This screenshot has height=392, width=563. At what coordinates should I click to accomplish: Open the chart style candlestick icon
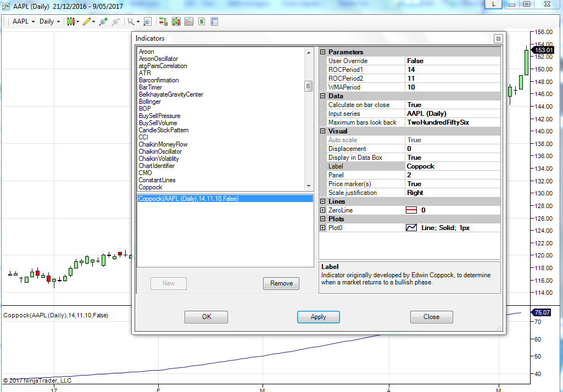(x=71, y=21)
